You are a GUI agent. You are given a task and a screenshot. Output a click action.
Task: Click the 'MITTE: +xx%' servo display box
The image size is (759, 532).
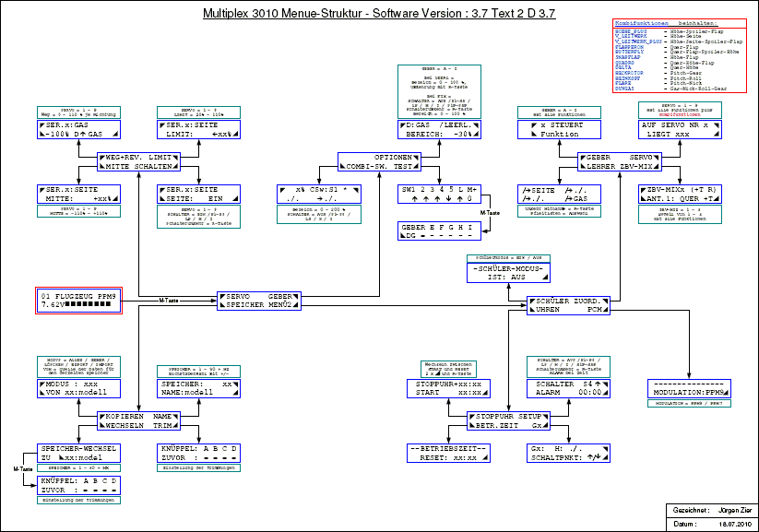[x=78, y=195]
